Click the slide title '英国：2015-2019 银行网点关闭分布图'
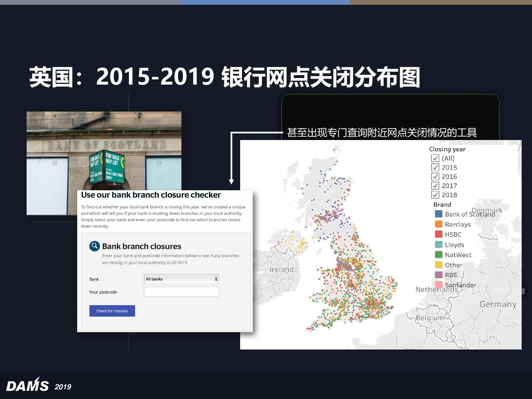The height and width of the screenshot is (399, 532). [225, 77]
